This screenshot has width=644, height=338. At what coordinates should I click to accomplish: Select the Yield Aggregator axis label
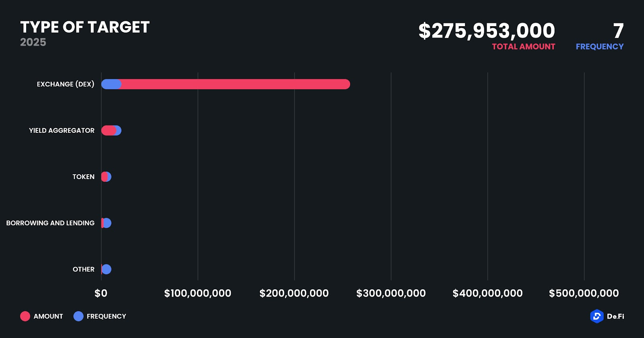point(62,130)
